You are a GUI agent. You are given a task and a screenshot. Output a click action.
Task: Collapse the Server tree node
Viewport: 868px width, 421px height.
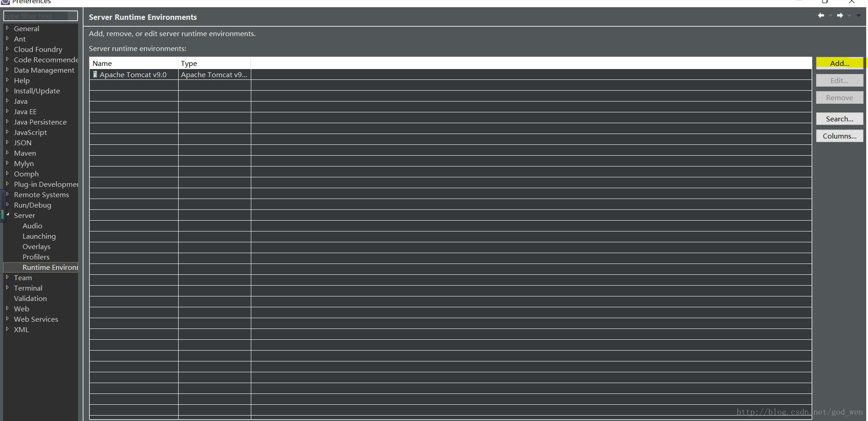7,215
